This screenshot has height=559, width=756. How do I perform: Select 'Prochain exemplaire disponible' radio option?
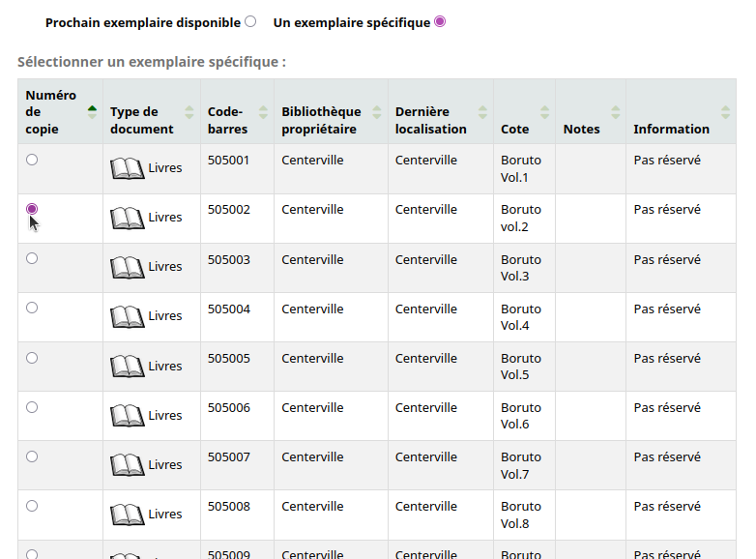(250, 21)
